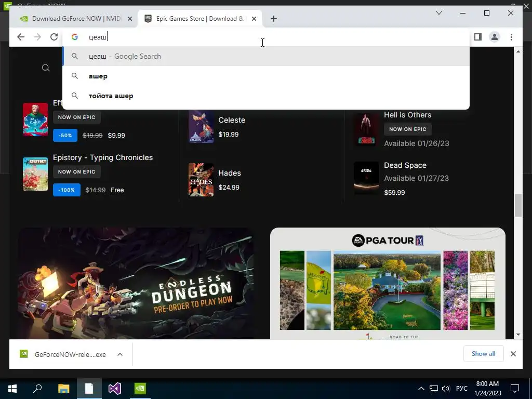Choose 'цеаш - Google Search' suggestion
532x399 pixels.
[x=266, y=56]
